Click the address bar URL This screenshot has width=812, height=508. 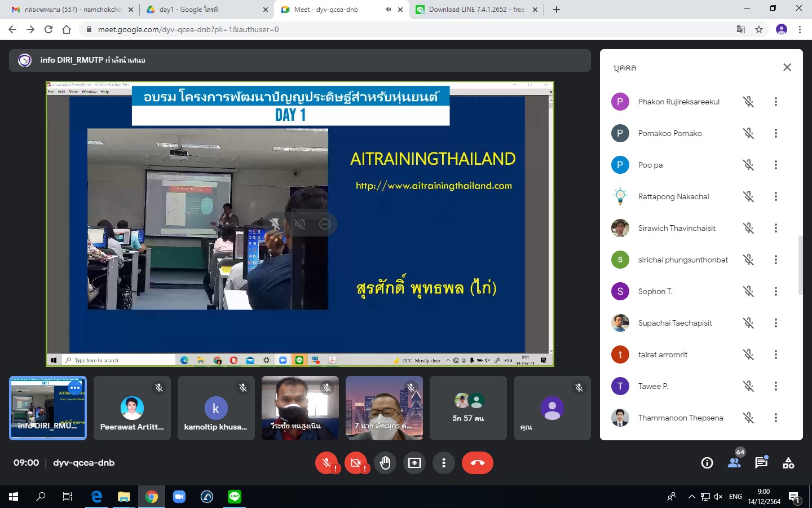188,29
